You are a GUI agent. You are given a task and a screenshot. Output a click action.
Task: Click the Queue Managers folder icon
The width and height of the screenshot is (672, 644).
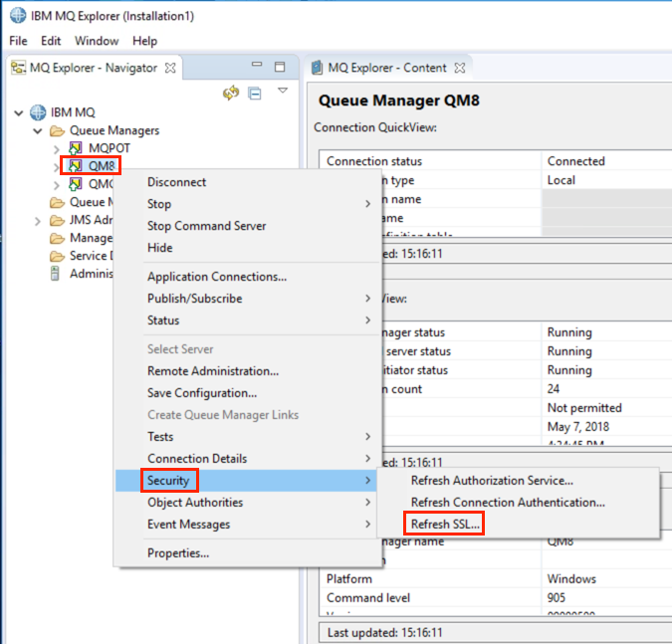coord(58,130)
